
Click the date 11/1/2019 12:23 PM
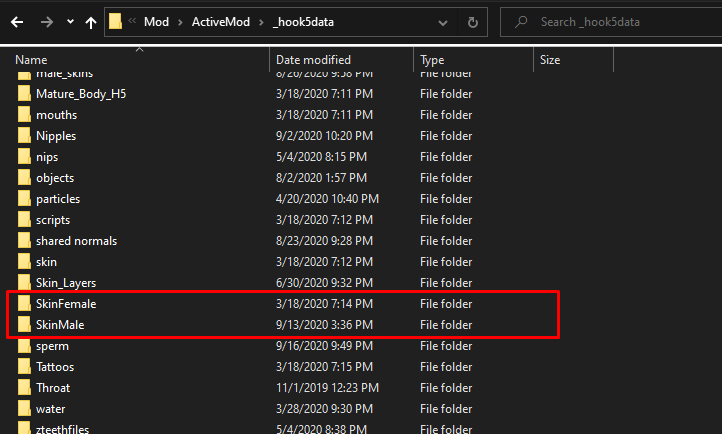pos(327,388)
